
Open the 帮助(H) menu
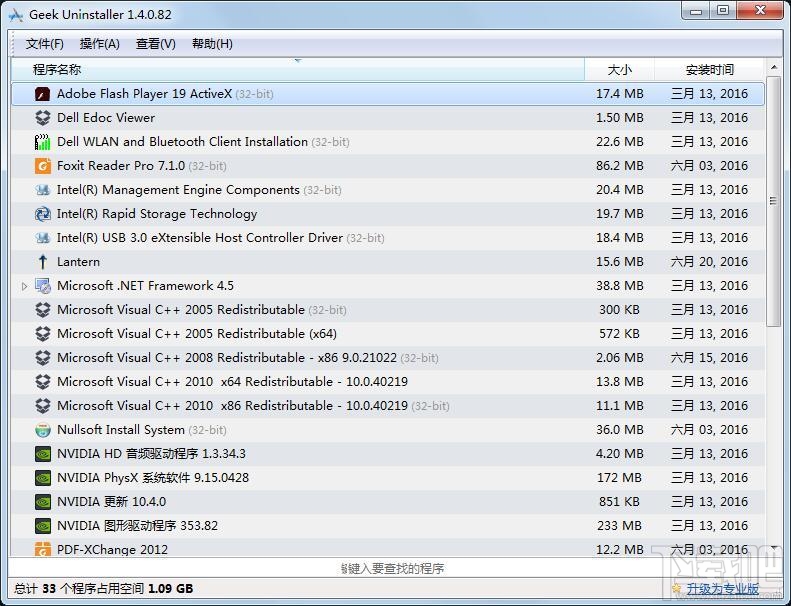click(212, 44)
